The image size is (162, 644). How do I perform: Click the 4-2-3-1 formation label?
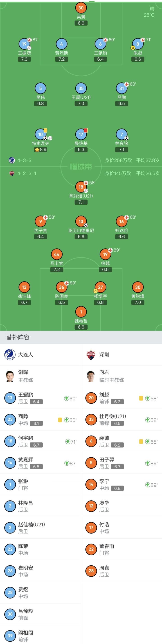click(x=27, y=173)
